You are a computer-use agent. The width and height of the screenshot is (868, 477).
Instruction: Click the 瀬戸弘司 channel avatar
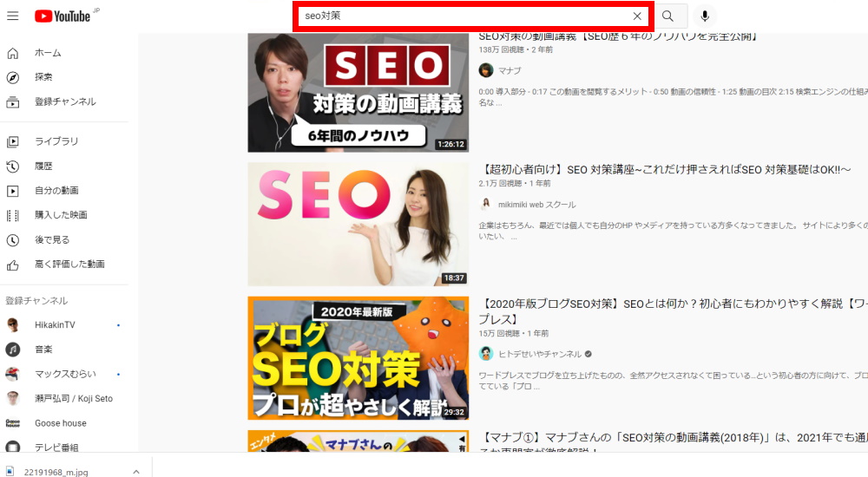[13, 398]
